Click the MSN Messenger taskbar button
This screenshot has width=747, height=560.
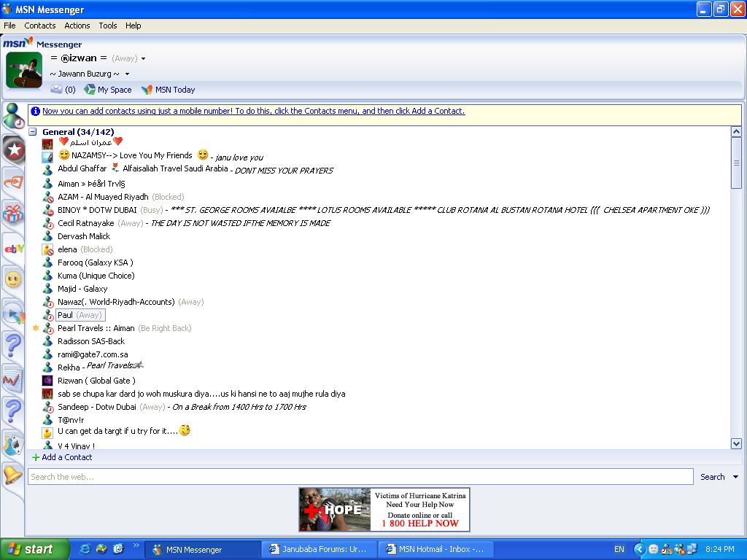tap(203, 550)
